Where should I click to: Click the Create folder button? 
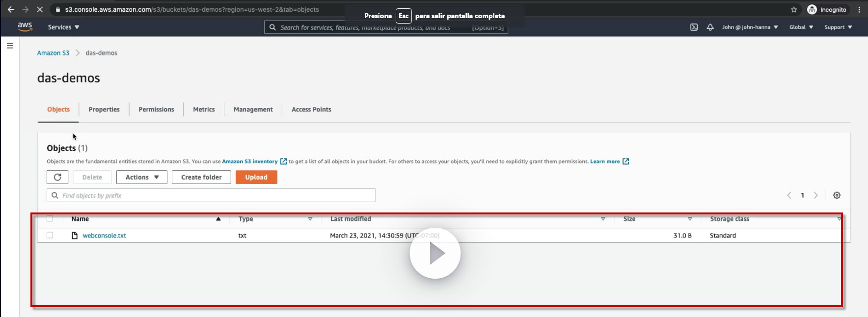(x=201, y=177)
